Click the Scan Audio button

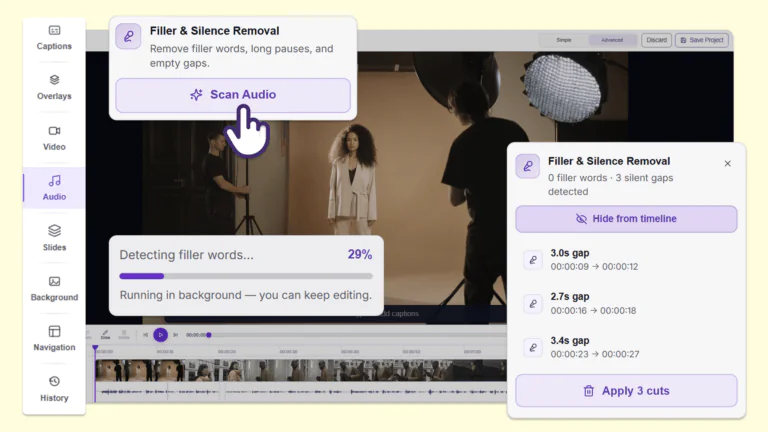click(233, 95)
